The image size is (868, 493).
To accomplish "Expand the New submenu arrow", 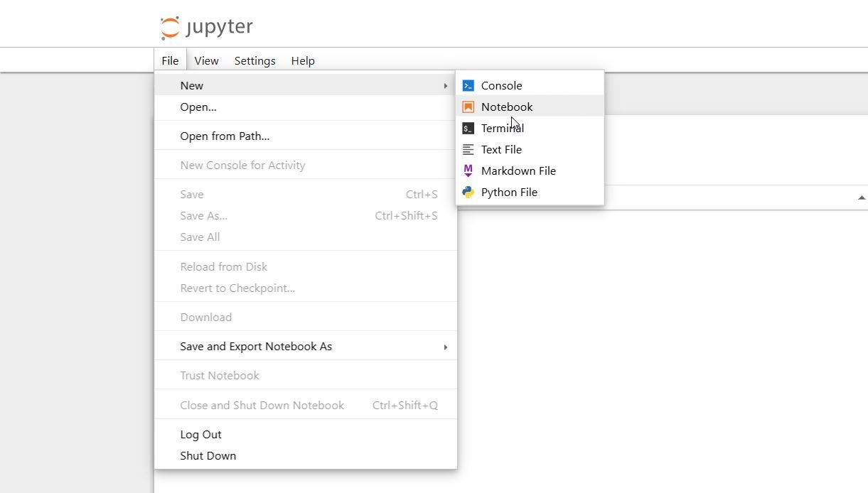I will (446, 85).
